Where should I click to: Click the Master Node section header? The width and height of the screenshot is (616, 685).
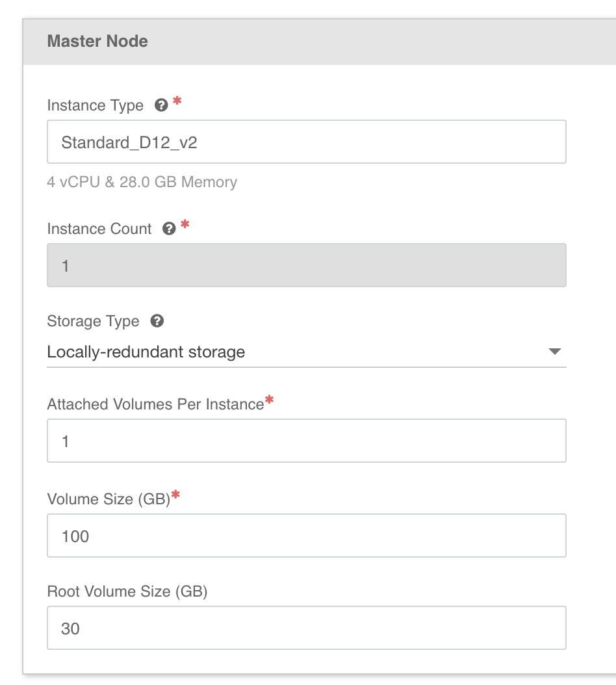point(97,41)
